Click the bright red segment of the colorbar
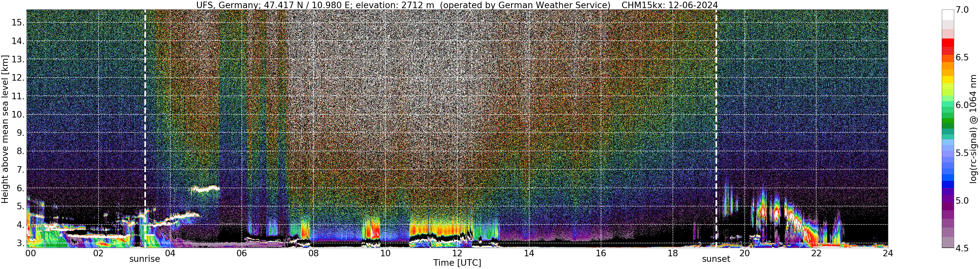The width and height of the screenshot is (980, 269). (948, 43)
